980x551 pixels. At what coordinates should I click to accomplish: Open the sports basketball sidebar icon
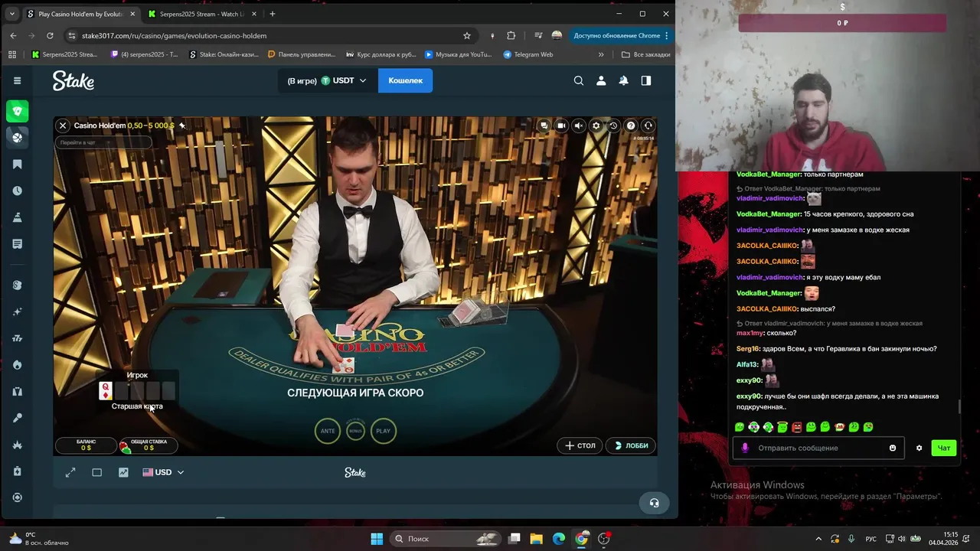17,137
